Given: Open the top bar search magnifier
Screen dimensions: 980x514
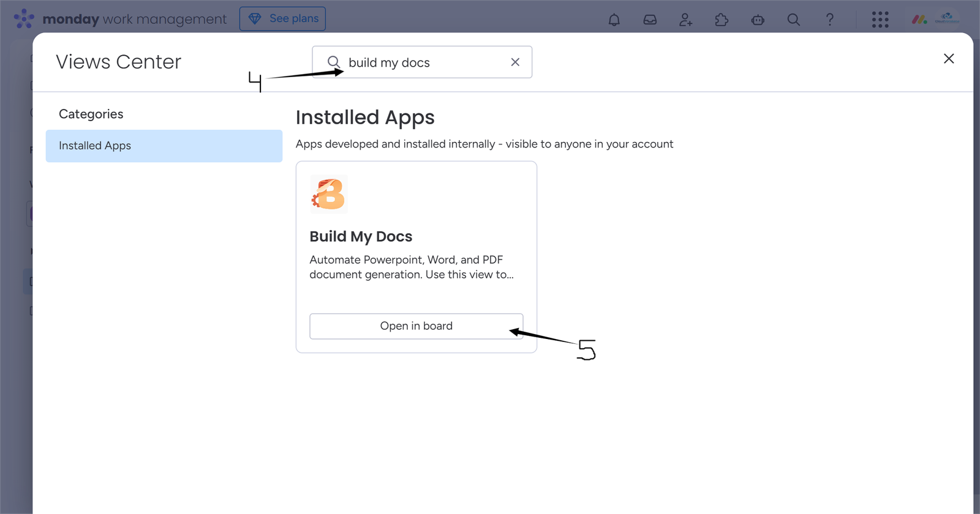Looking at the screenshot, I should [793, 20].
